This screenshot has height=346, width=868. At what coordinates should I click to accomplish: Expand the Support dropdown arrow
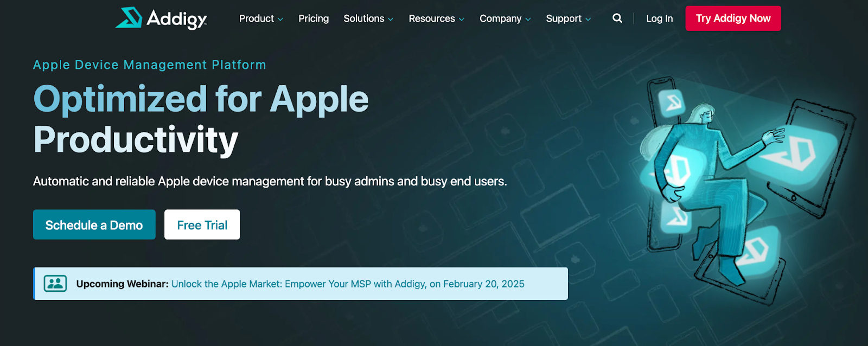(x=588, y=20)
